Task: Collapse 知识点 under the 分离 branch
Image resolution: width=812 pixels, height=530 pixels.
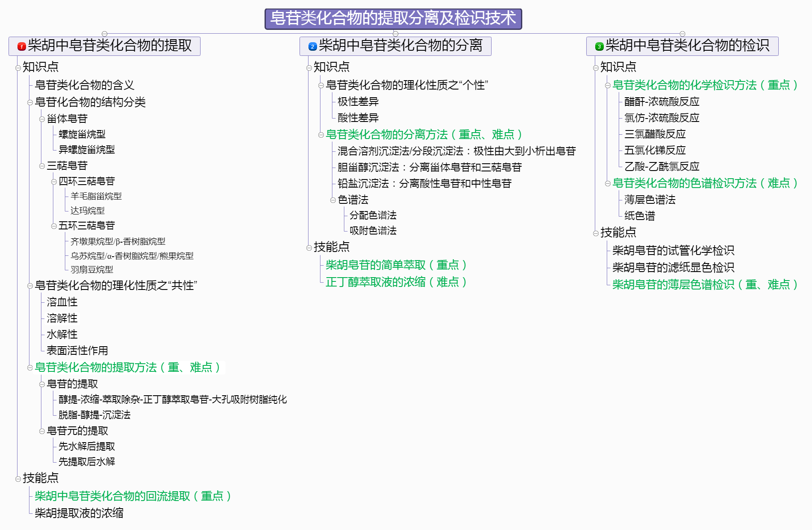Action: pyautogui.click(x=309, y=68)
